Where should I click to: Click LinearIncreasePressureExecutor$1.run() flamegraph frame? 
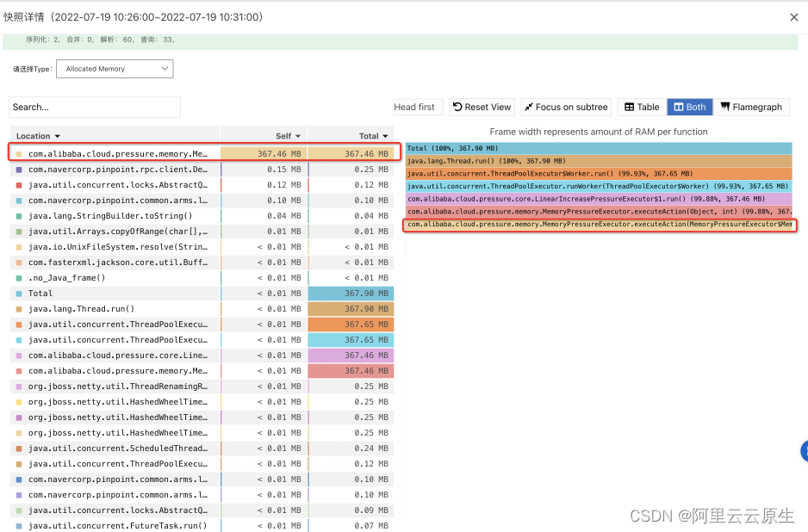pyautogui.click(x=599, y=199)
